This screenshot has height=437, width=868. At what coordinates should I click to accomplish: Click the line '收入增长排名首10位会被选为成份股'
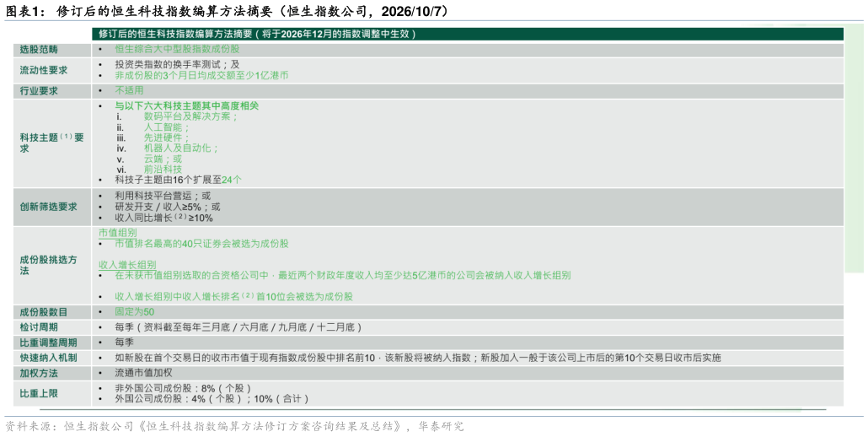tap(233, 296)
